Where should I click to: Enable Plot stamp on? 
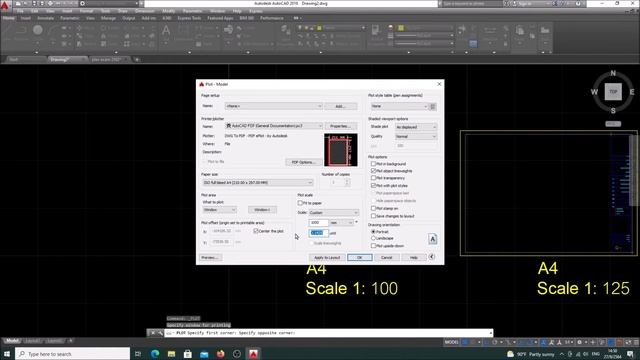[x=373, y=208]
